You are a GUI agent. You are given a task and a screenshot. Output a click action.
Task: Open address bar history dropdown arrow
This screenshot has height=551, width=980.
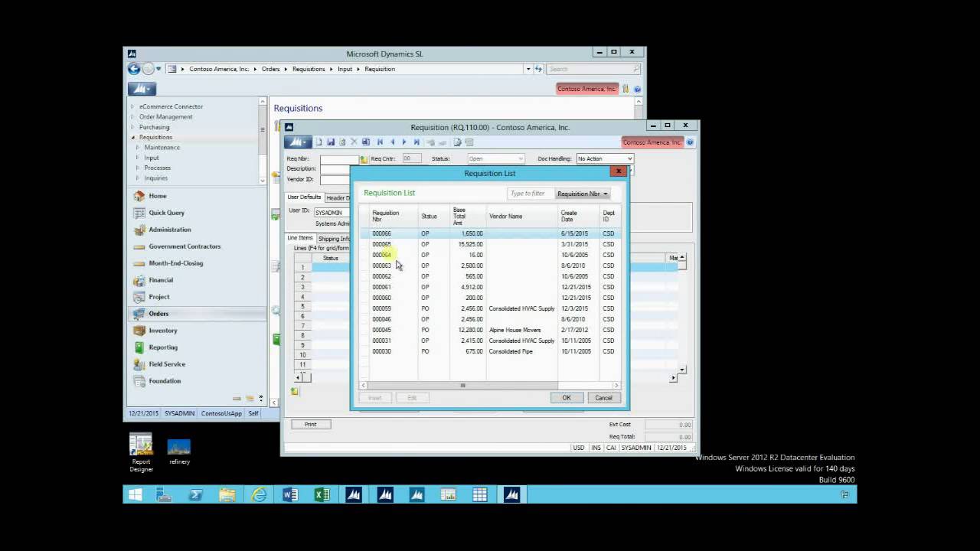(528, 69)
